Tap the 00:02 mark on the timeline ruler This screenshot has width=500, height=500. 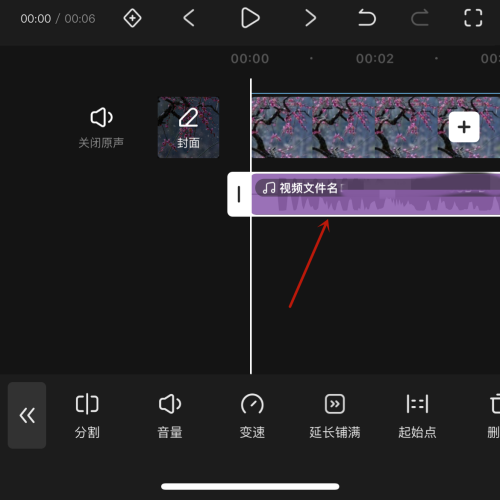[x=375, y=59]
